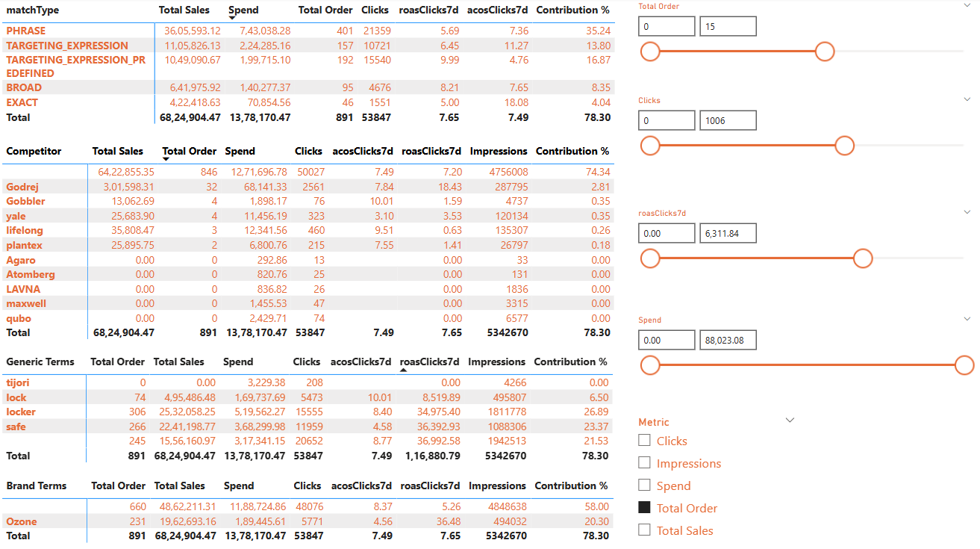Screen dimensions: 980x549
Task: Collapse the Metric selection list
Action: pos(790,420)
